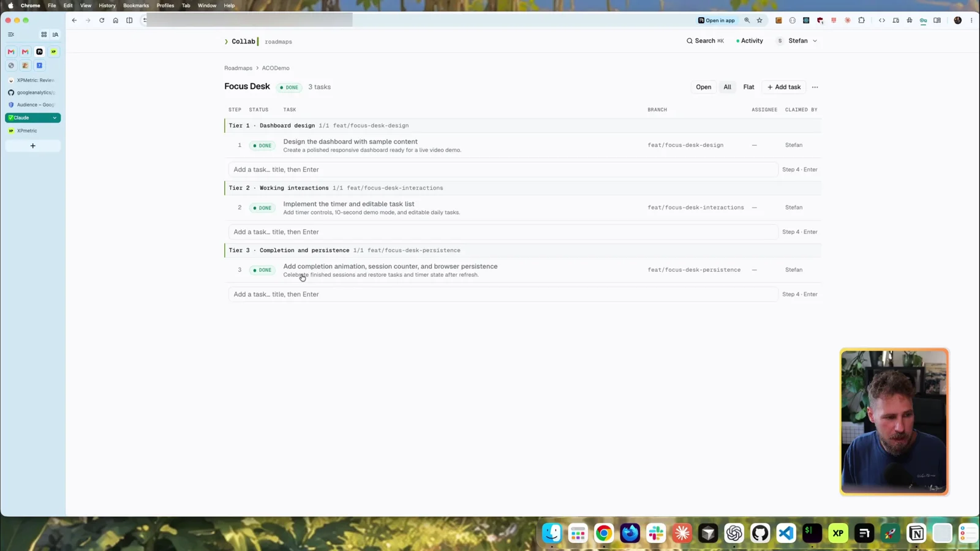The image size is (980, 551).
Task: Open Notion from the dock
Action: (x=916, y=533)
